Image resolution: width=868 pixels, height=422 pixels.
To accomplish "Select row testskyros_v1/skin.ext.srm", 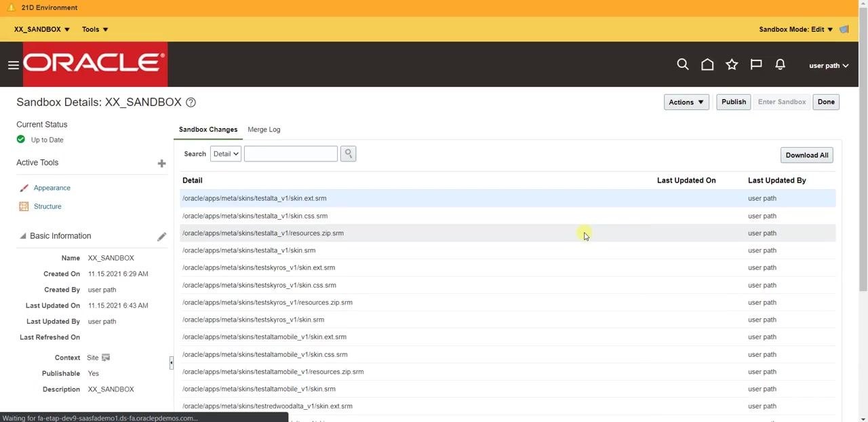I will [x=508, y=267].
